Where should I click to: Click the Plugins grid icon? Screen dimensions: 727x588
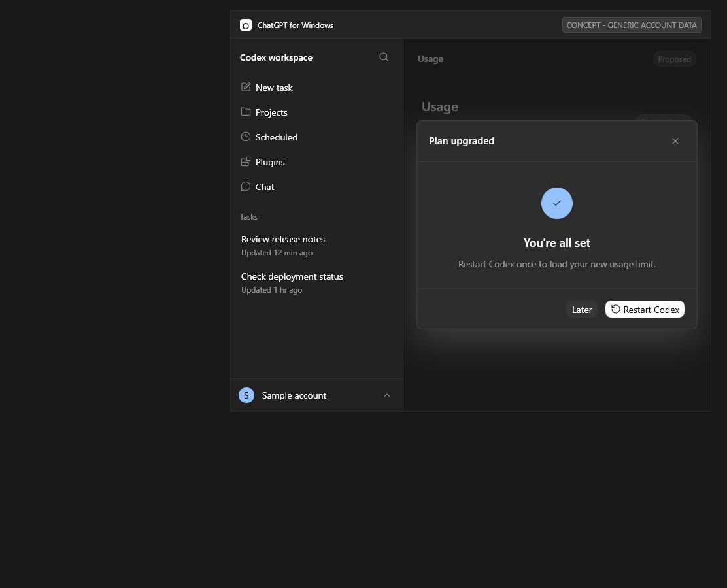(246, 162)
